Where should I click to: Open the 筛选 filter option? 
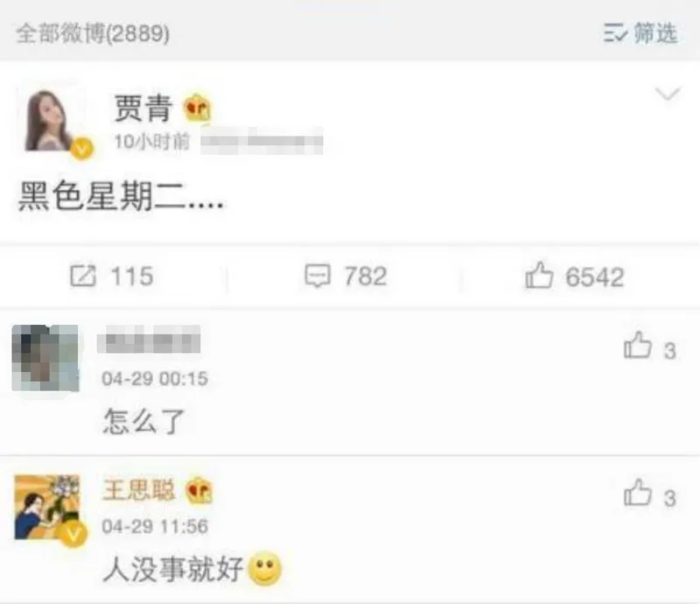(x=655, y=33)
